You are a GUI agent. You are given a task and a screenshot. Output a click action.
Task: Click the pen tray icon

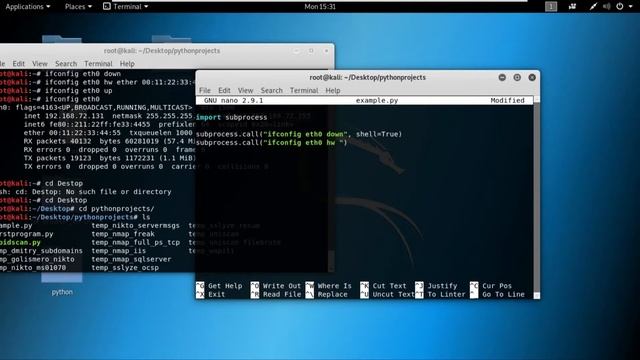click(x=593, y=7)
